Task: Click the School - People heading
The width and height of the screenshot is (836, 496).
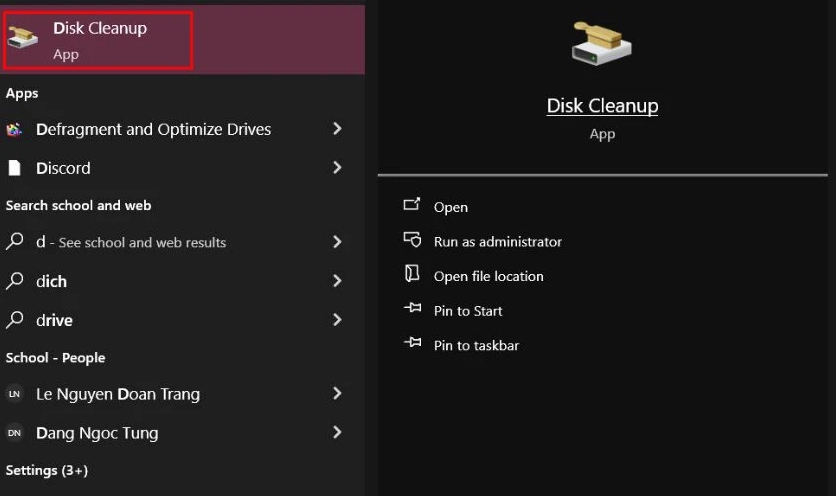Action: [x=55, y=358]
